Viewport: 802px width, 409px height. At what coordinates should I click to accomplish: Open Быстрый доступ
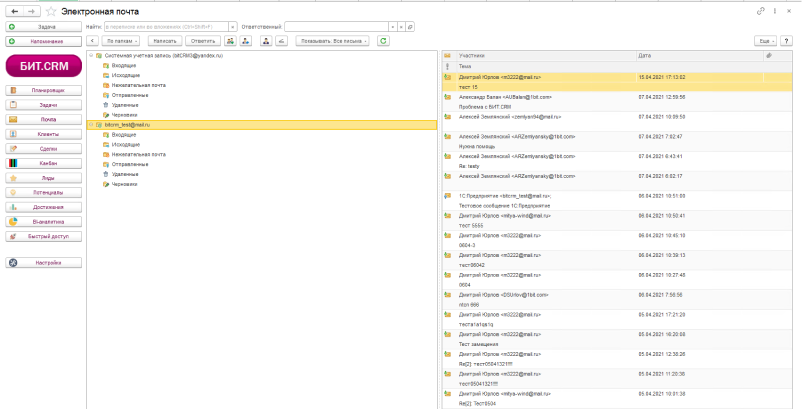tap(43, 237)
